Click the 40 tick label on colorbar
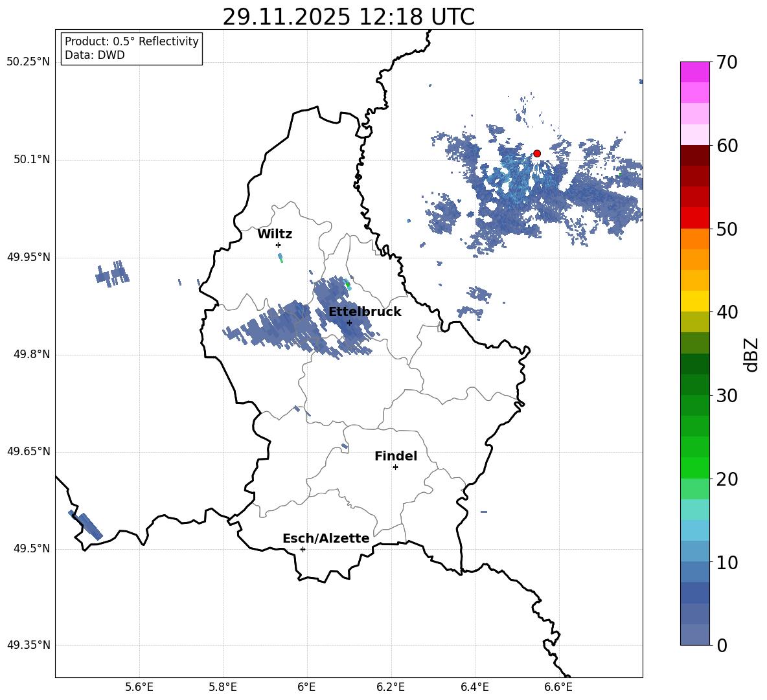 [727, 312]
